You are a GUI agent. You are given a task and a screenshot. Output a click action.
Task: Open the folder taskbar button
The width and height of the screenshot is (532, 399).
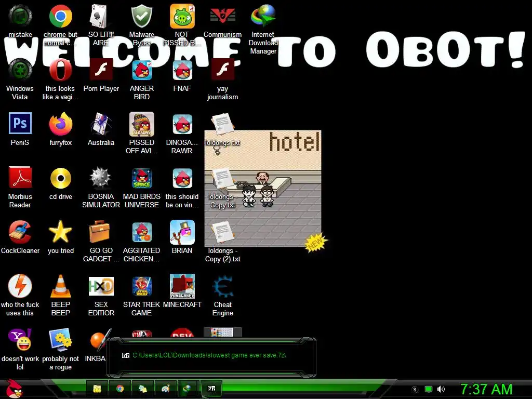point(97,389)
